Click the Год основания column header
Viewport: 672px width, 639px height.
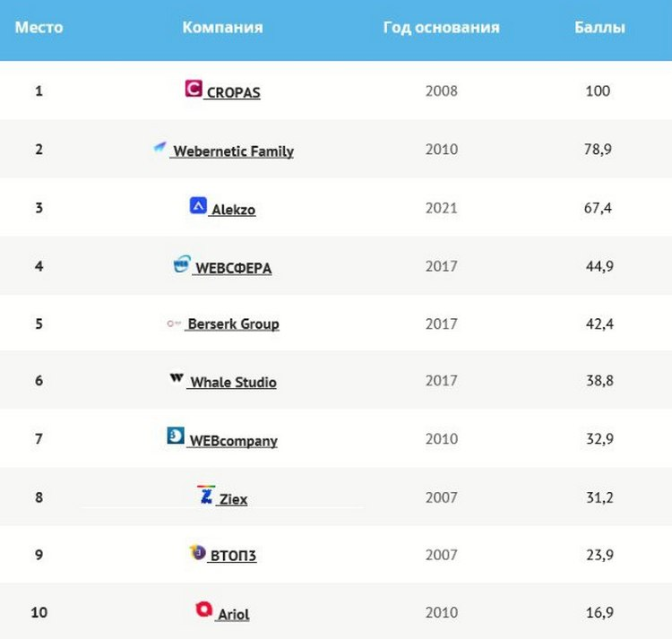click(x=441, y=28)
